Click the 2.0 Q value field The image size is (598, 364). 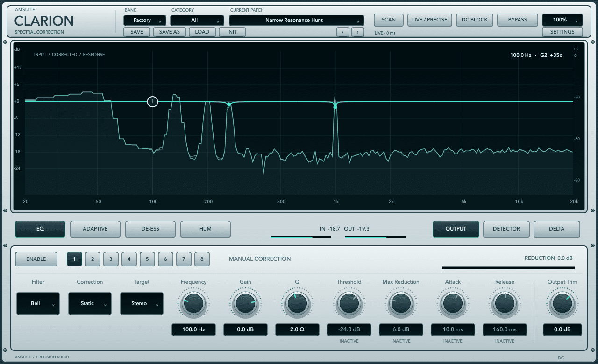[297, 329]
